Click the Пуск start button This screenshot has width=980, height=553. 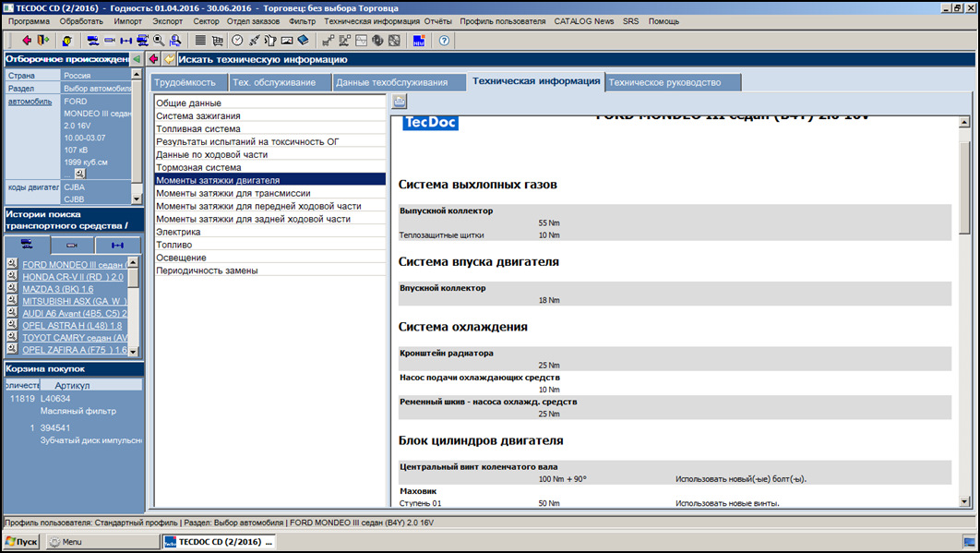[21, 542]
